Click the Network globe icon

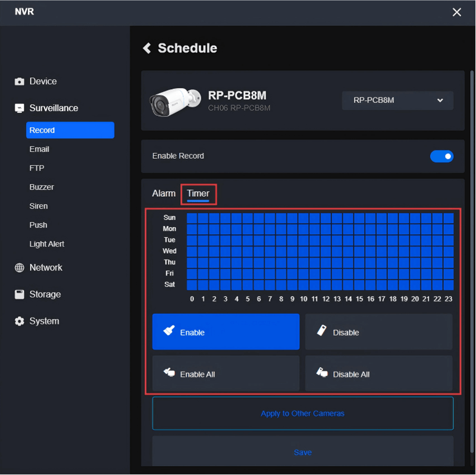pos(20,268)
